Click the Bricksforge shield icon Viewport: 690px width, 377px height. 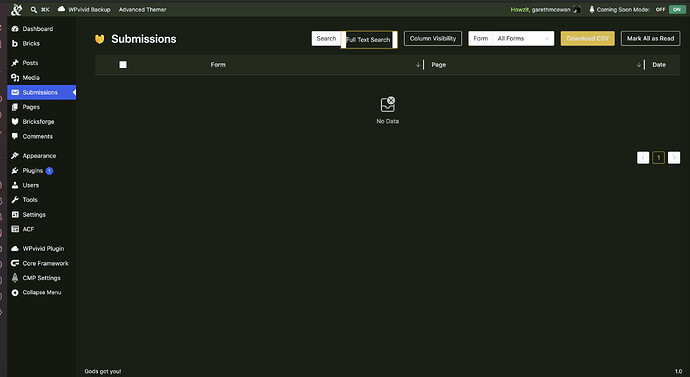click(x=15, y=121)
